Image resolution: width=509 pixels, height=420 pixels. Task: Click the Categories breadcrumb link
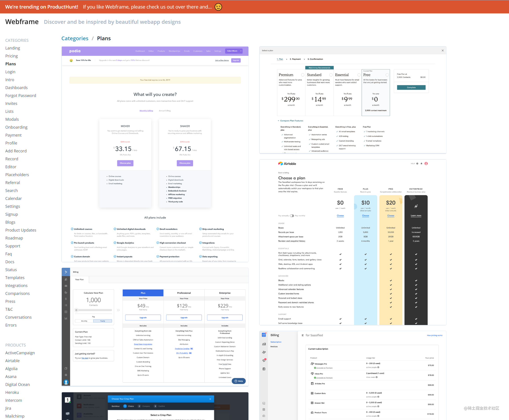[x=75, y=38]
